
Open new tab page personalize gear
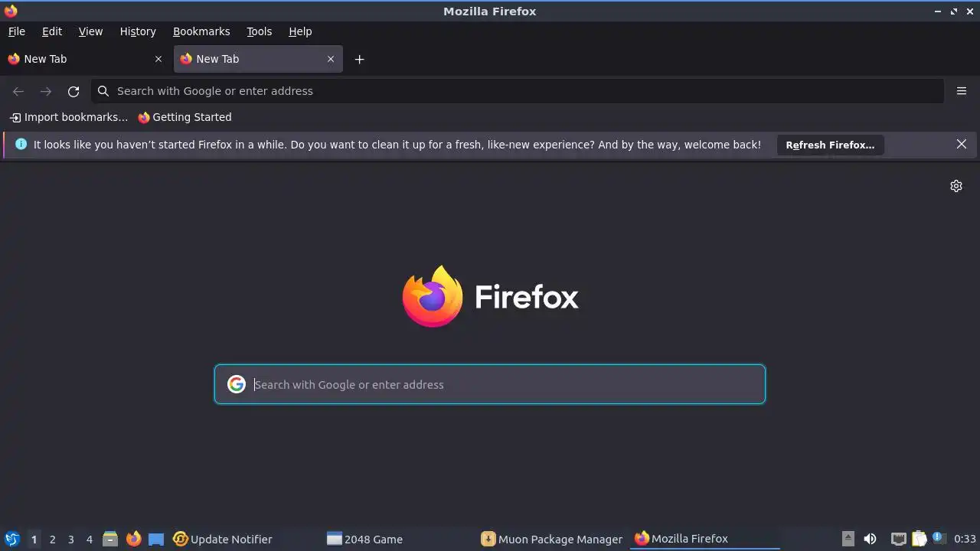[x=956, y=186]
